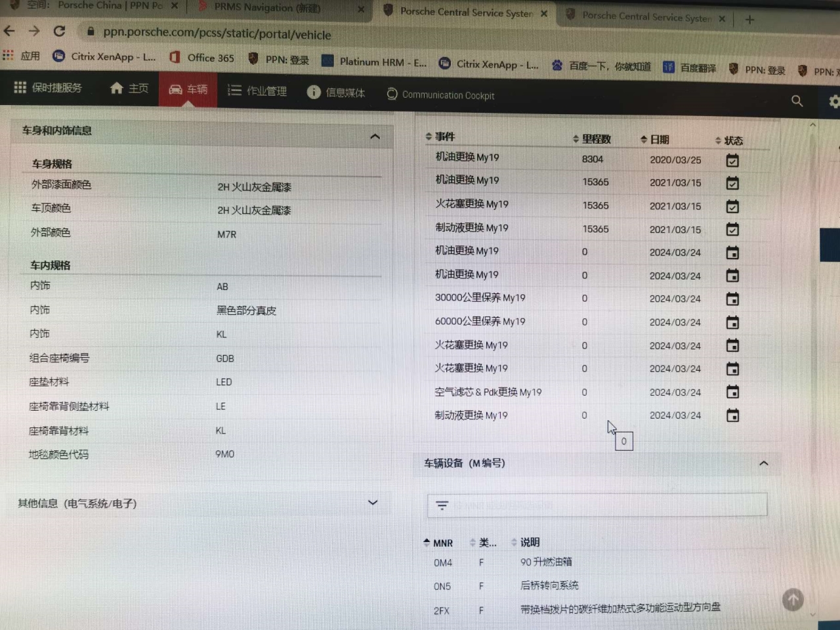Select M7R exterior color code

pos(227,234)
